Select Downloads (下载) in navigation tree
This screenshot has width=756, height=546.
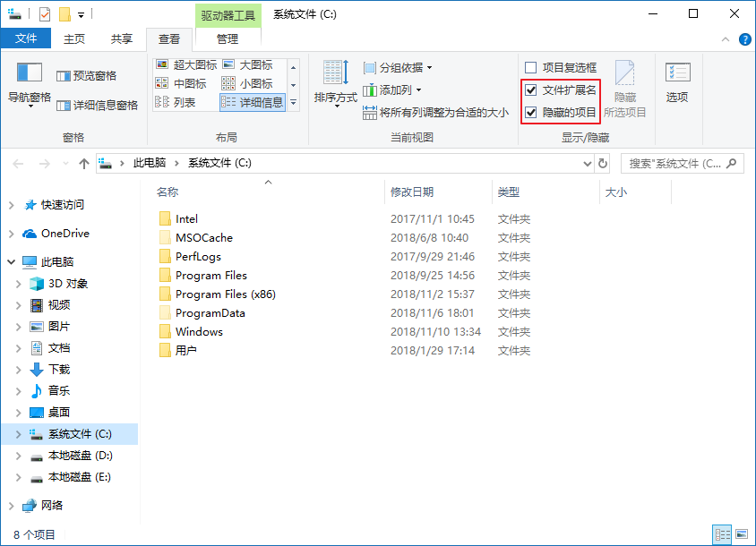59,370
